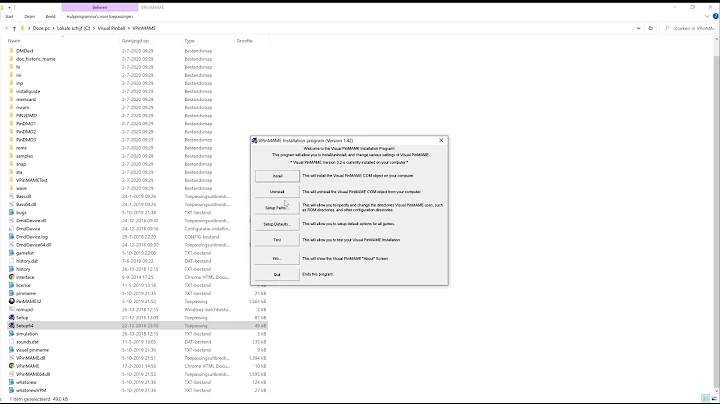Open Setup Defaults in VPinMAME installer
The width and height of the screenshot is (720, 404).
[x=277, y=224]
